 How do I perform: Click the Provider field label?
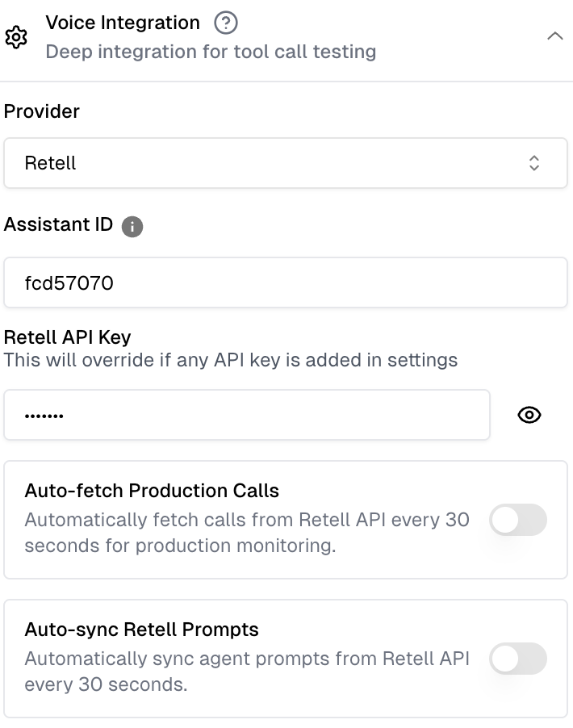click(x=42, y=111)
